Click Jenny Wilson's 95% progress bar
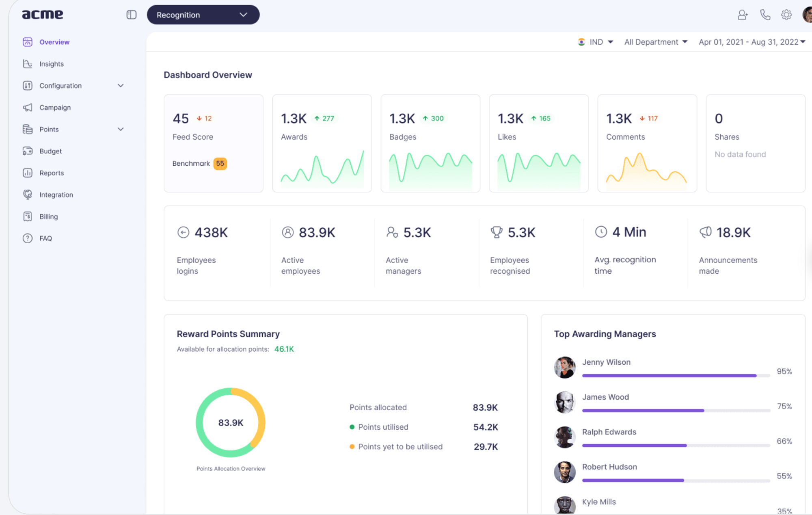The image size is (812, 515). 676,376
